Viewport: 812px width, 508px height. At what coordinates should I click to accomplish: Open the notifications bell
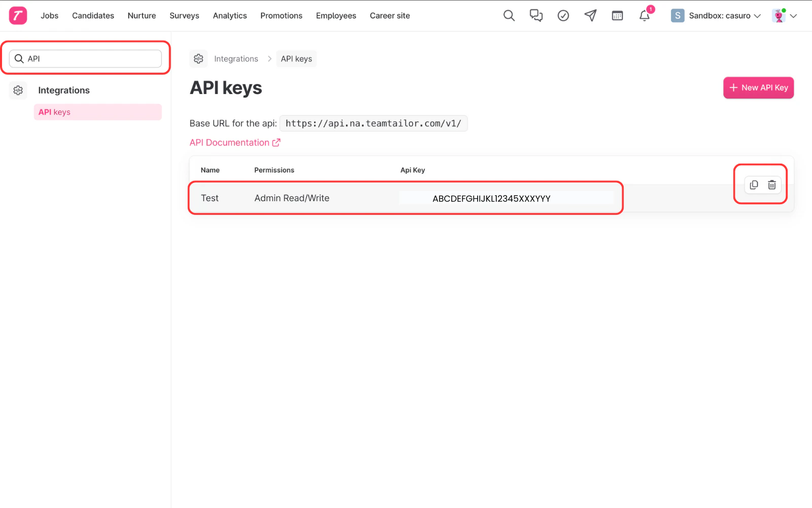pyautogui.click(x=645, y=16)
